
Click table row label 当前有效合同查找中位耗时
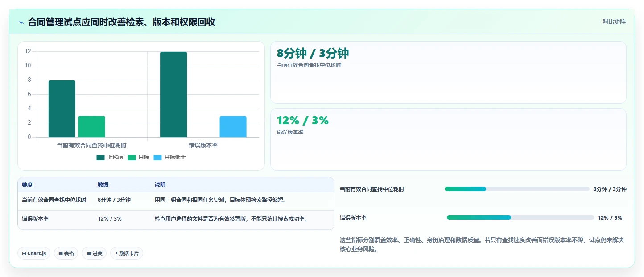tap(54, 200)
